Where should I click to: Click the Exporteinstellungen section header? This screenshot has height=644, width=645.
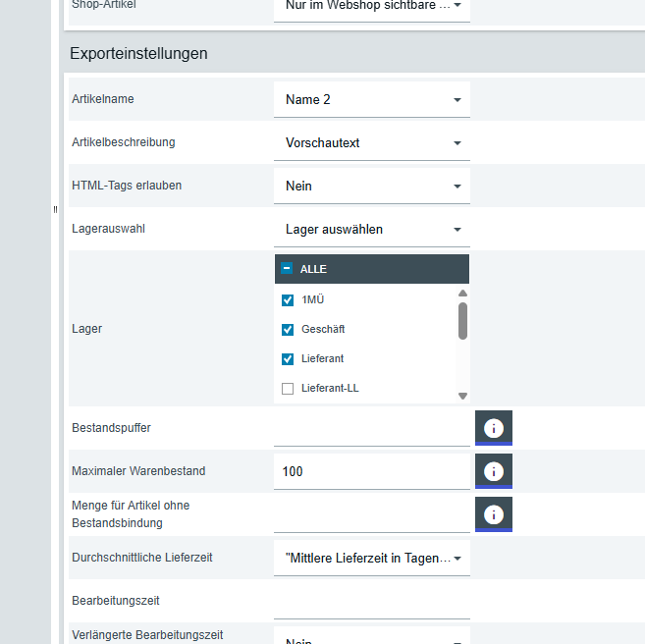[137, 54]
